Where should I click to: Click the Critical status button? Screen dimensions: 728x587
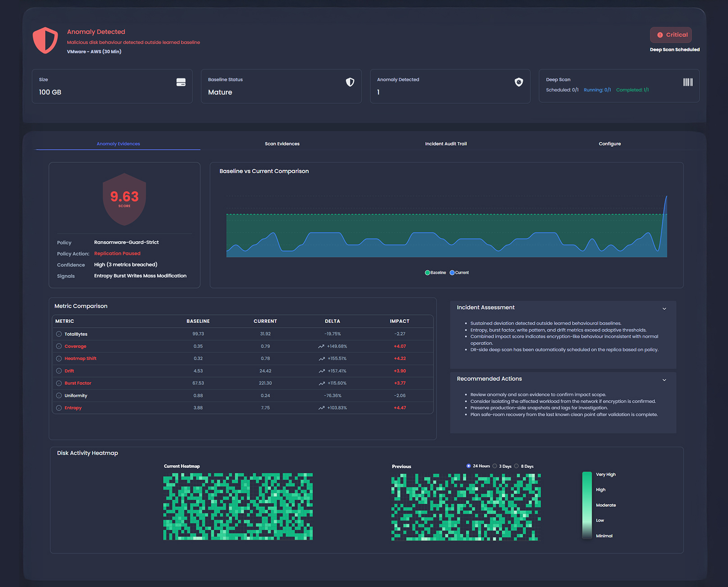click(671, 35)
